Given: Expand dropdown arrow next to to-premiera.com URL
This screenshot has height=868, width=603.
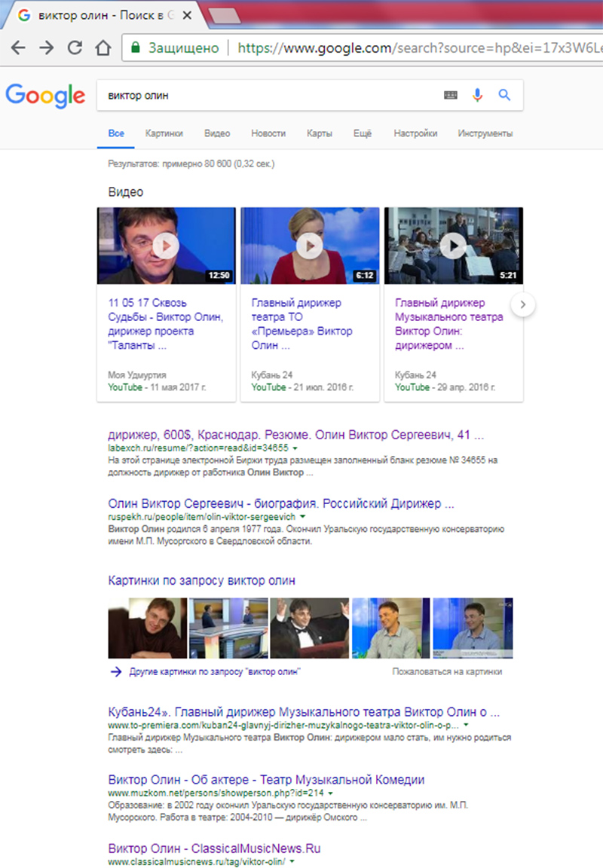Looking at the screenshot, I should point(466,725).
